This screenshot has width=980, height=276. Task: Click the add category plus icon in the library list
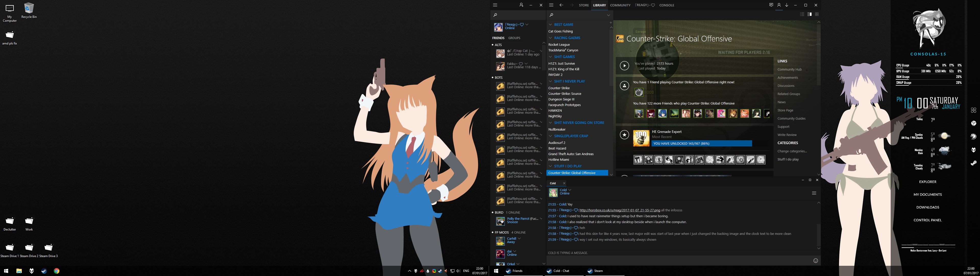pos(611,23)
